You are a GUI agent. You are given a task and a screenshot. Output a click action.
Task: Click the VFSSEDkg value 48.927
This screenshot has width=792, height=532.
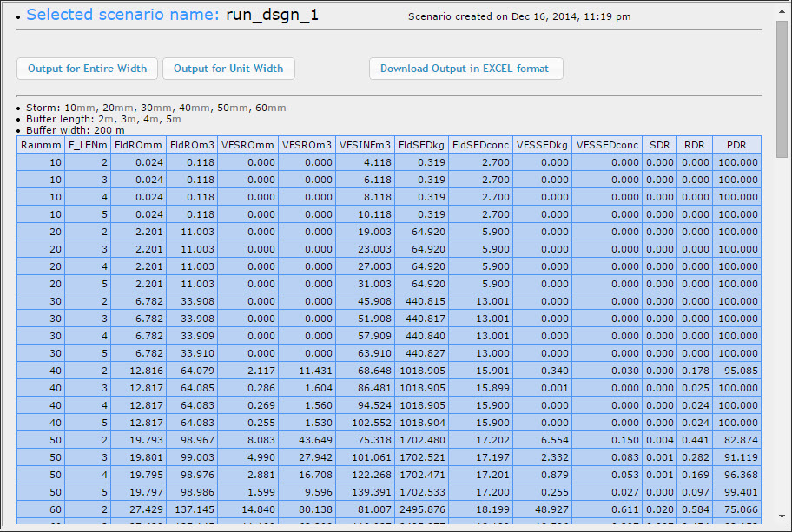[543, 509]
